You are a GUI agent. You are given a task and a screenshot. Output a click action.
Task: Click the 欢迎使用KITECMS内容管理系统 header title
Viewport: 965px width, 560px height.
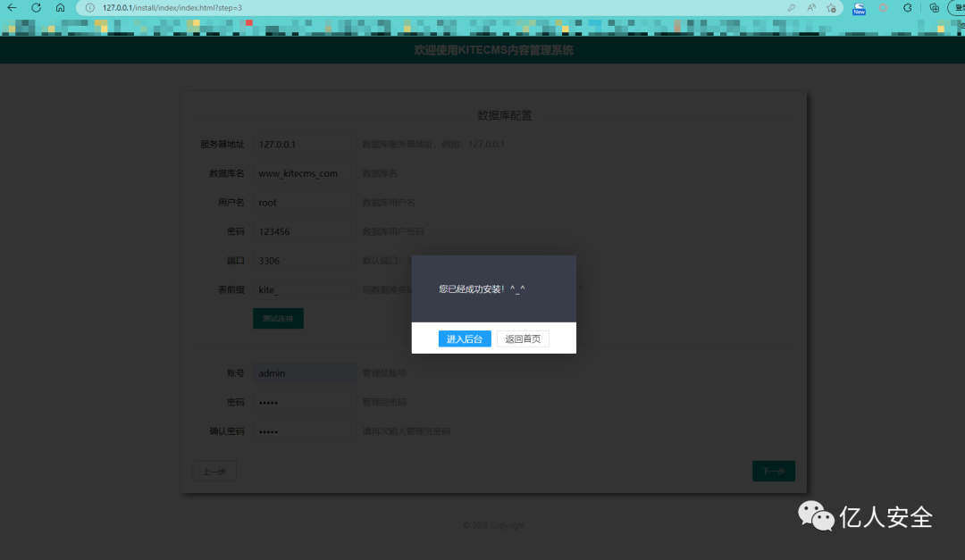coord(493,50)
